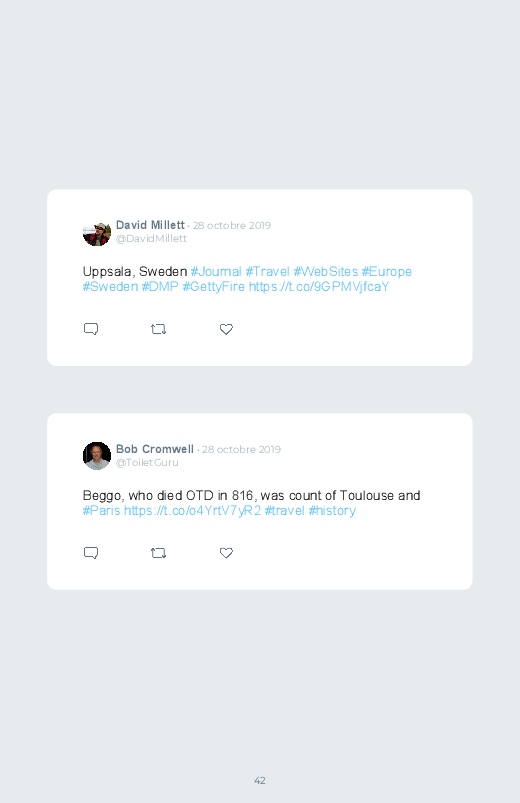The image size is (520, 803).
Task: Retweet Bob Cromwell's Beggo tweet
Action: [158, 553]
